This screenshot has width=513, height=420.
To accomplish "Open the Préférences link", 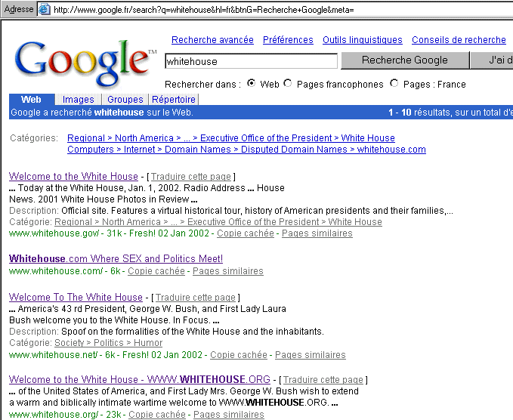I will click(289, 40).
